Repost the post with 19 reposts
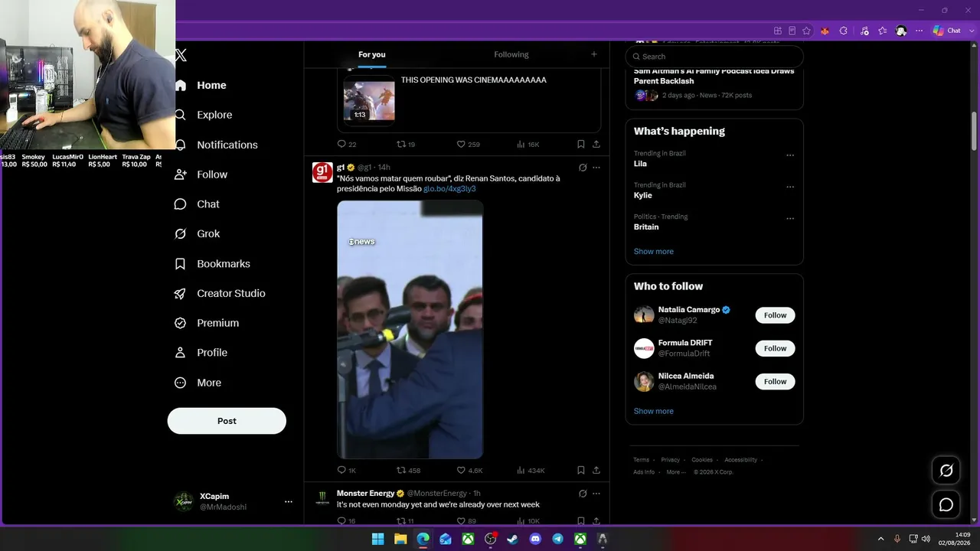 pos(406,144)
